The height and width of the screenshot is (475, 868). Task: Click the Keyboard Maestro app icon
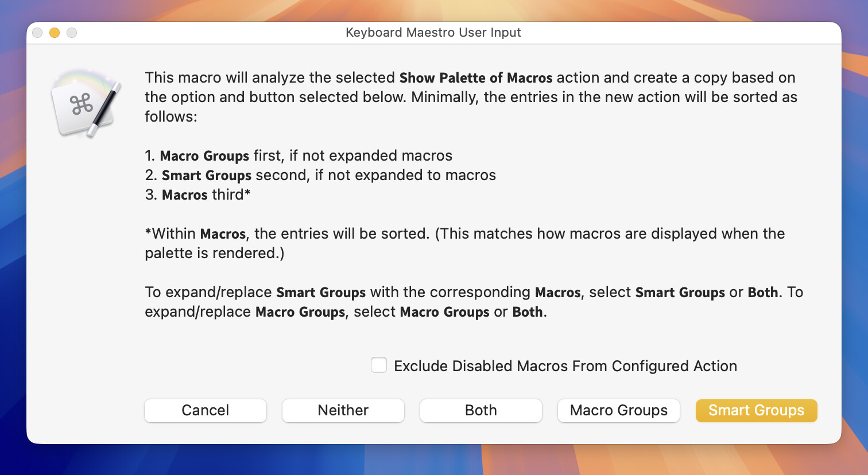pos(86,104)
